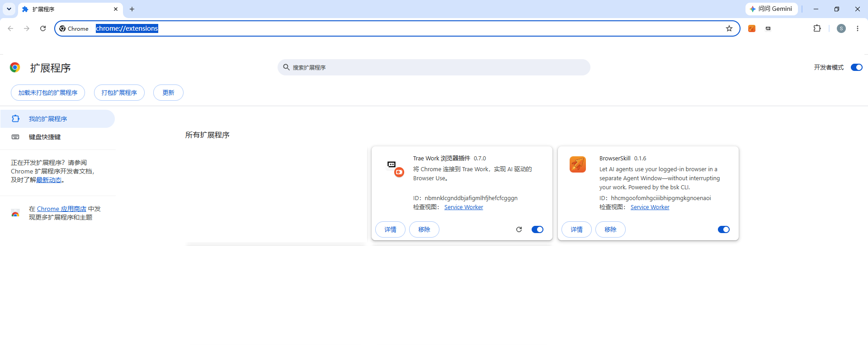
Task: Select 键盘快捷键 in sidebar
Action: click(57, 137)
